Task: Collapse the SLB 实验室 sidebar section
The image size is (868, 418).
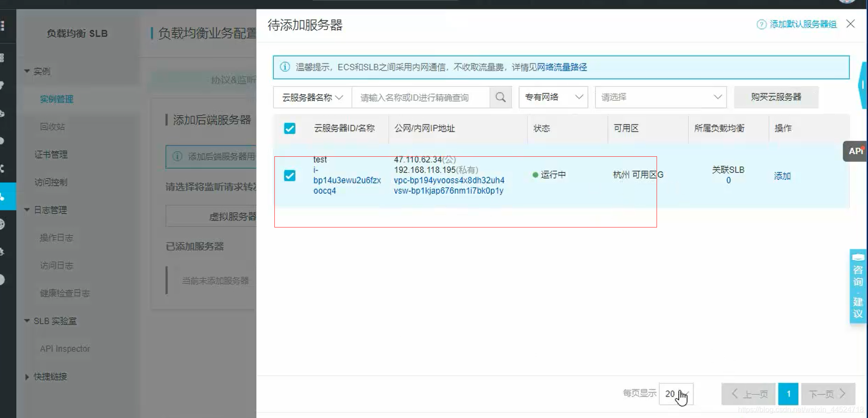Action: click(x=27, y=321)
